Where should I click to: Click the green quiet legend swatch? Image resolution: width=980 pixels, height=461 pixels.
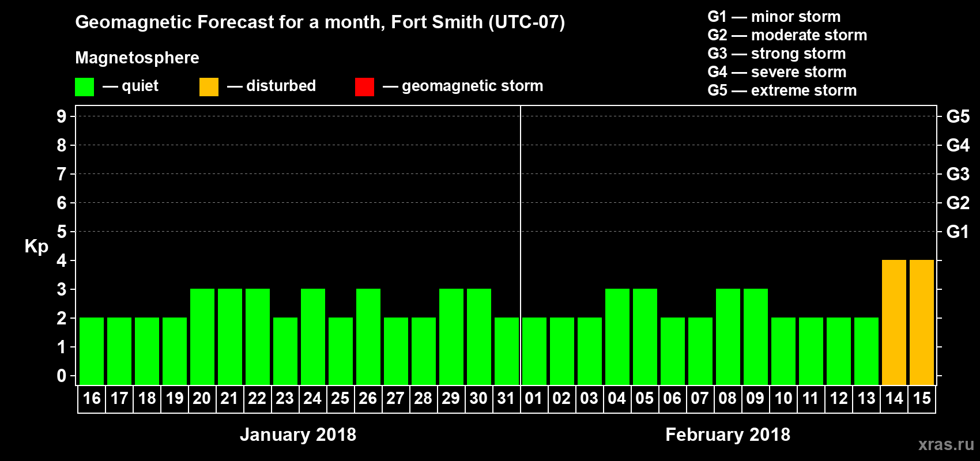[84, 87]
